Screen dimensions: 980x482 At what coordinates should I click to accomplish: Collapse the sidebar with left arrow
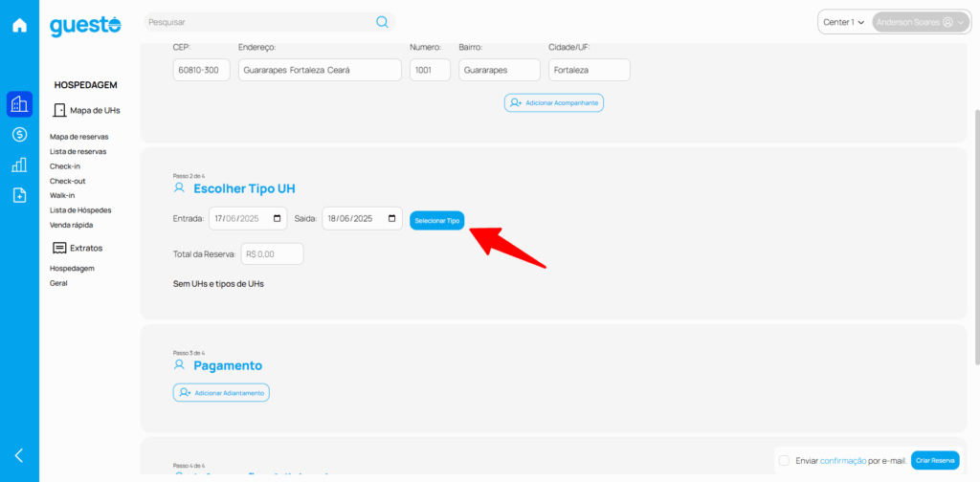19,455
